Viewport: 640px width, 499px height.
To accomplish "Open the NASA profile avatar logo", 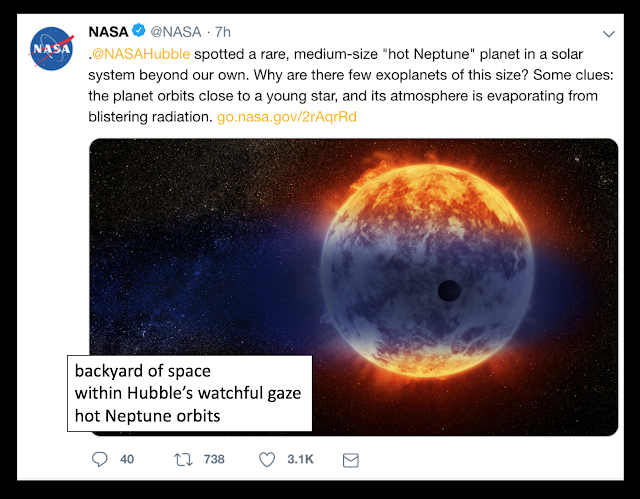I will pyautogui.click(x=51, y=49).
